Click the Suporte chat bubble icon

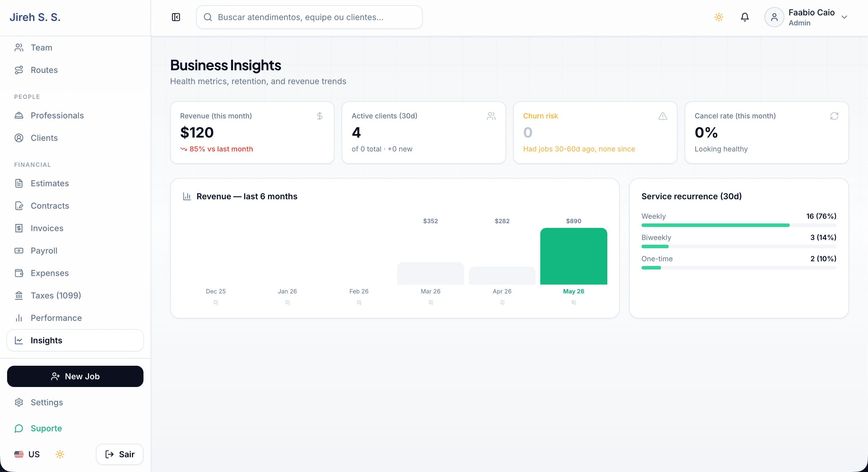tap(19, 428)
